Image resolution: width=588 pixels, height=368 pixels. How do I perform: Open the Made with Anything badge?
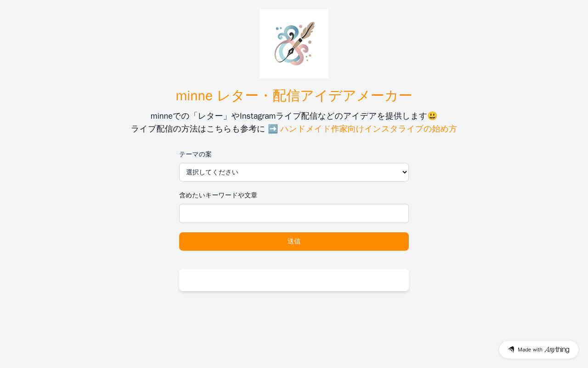(x=538, y=350)
